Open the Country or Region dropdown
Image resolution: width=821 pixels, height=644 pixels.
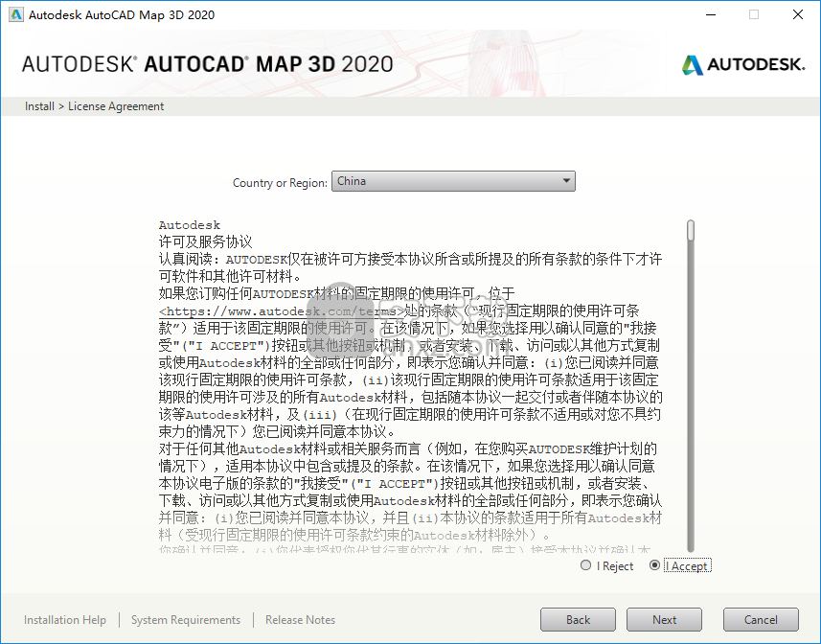click(x=453, y=181)
